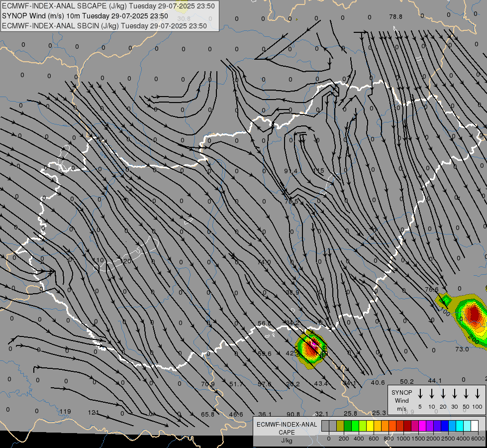This screenshot has height=448, width=487.
Task: Click the 65.8 value near bottom
Action: (207, 415)
